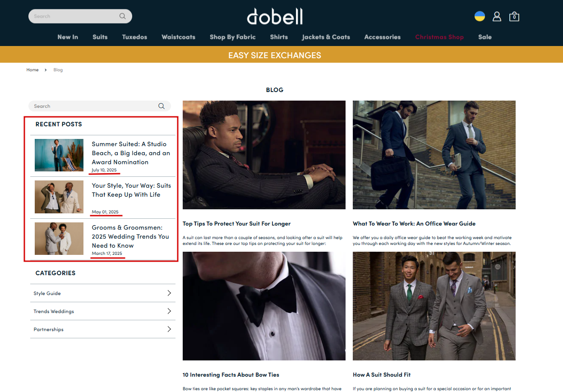The height and width of the screenshot is (392, 563).
Task: Open the Sale menu
Action: tap(485, 37)
